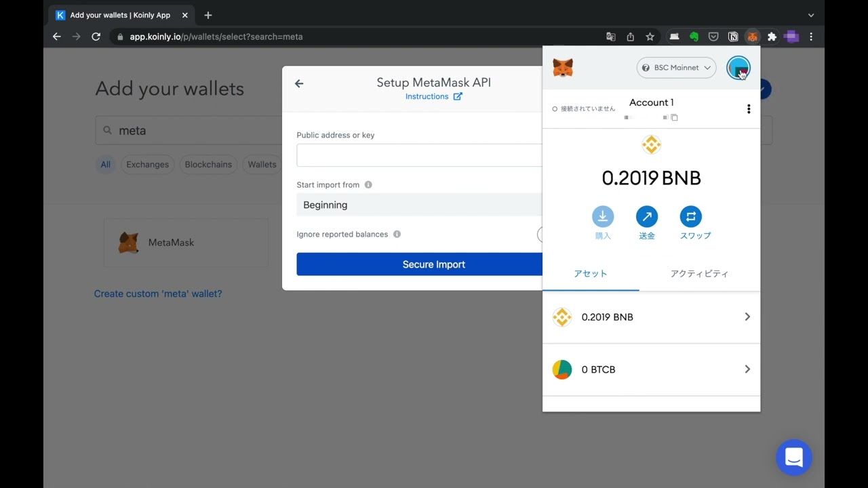868x488 pixels.
Task: Click the Pocket extension icon
Action: tap(713, 37)
